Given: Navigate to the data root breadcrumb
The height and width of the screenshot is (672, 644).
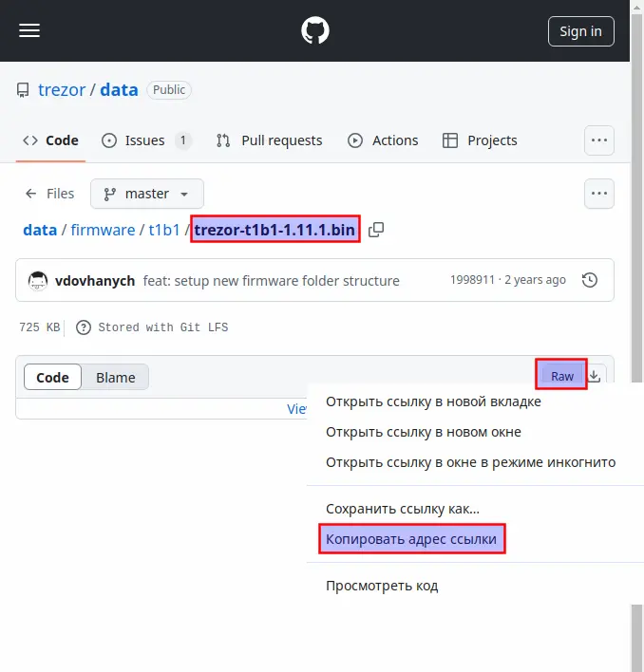Looking at the screenshot, I should [40, 230].
